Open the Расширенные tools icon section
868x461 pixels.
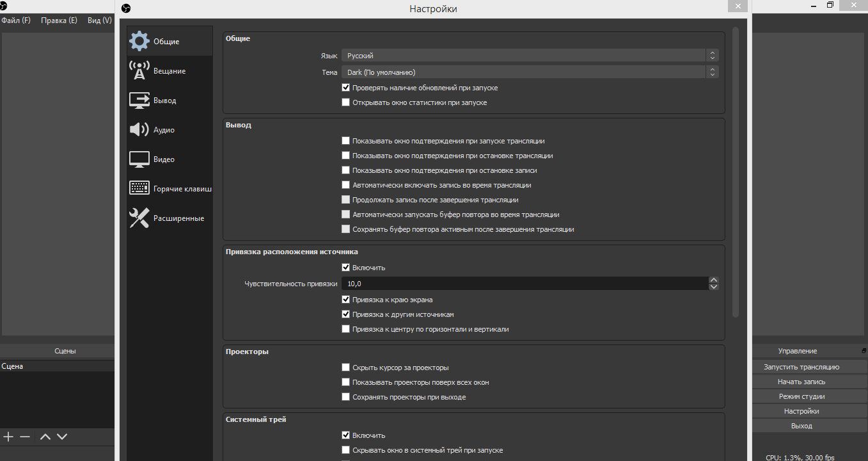coord(139,218)
